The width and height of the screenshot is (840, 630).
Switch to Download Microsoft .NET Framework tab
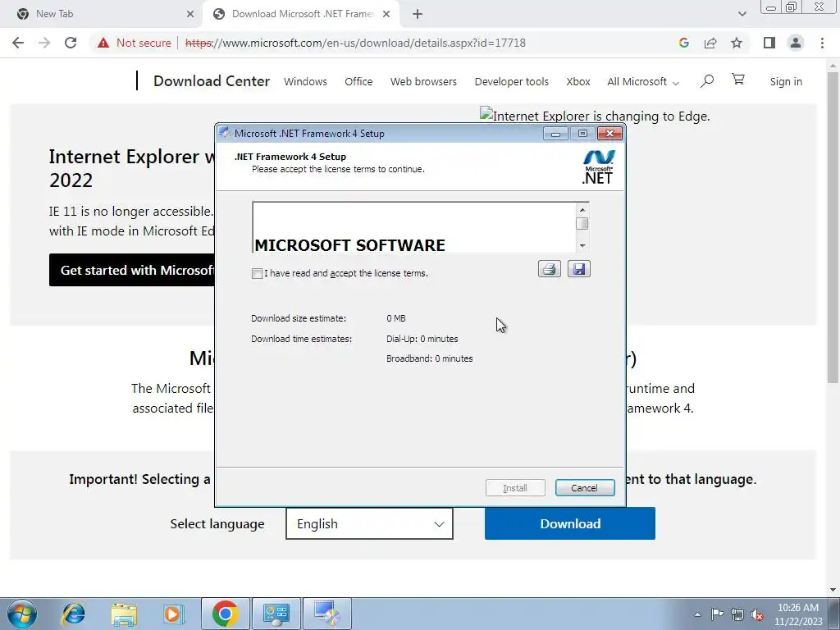click(x=301, y=14)
